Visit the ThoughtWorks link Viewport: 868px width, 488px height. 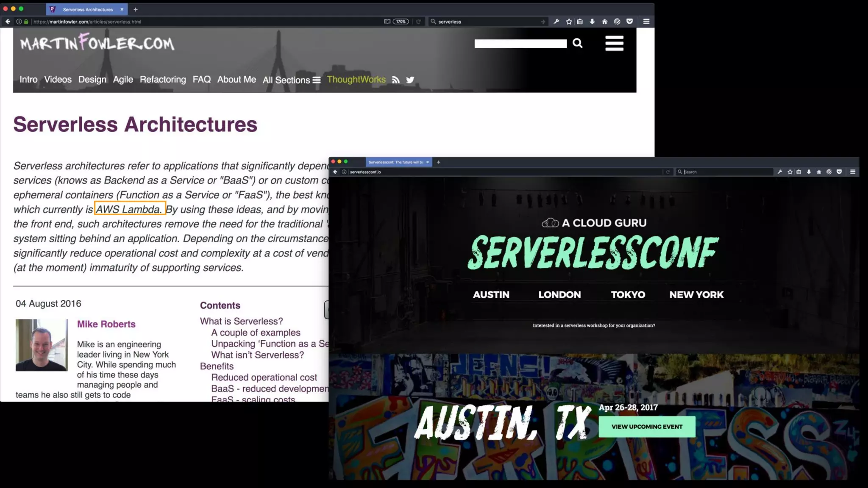(356, 80)
